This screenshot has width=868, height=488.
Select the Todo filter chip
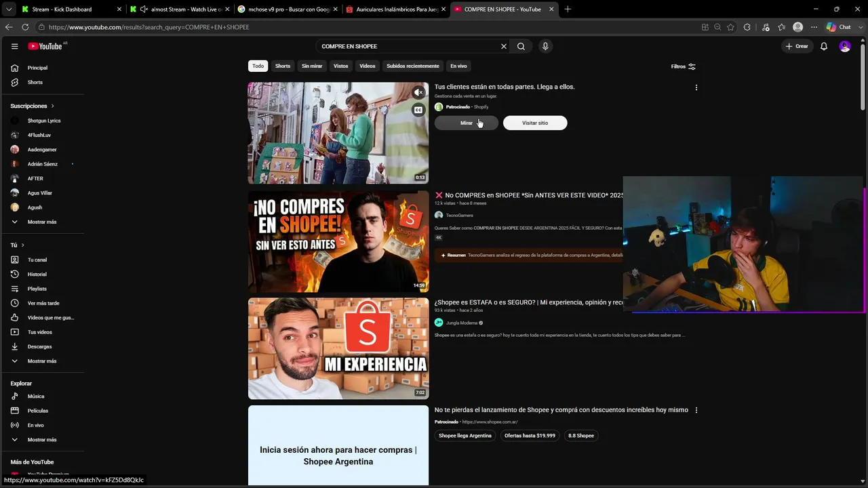point(258,66)
